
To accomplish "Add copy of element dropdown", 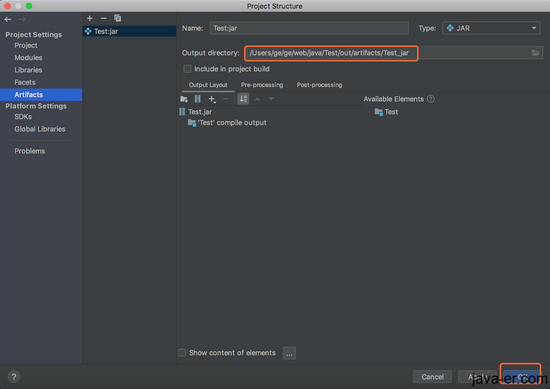I will click(212, 99).
